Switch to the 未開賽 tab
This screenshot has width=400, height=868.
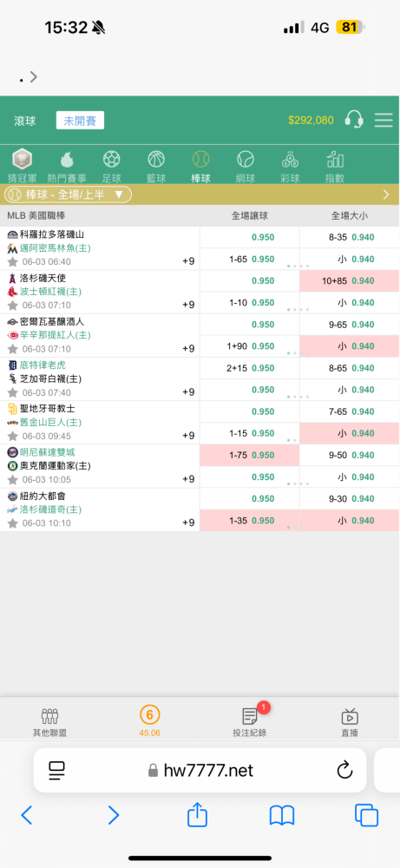pyautogui.click(x=80, y=121)
